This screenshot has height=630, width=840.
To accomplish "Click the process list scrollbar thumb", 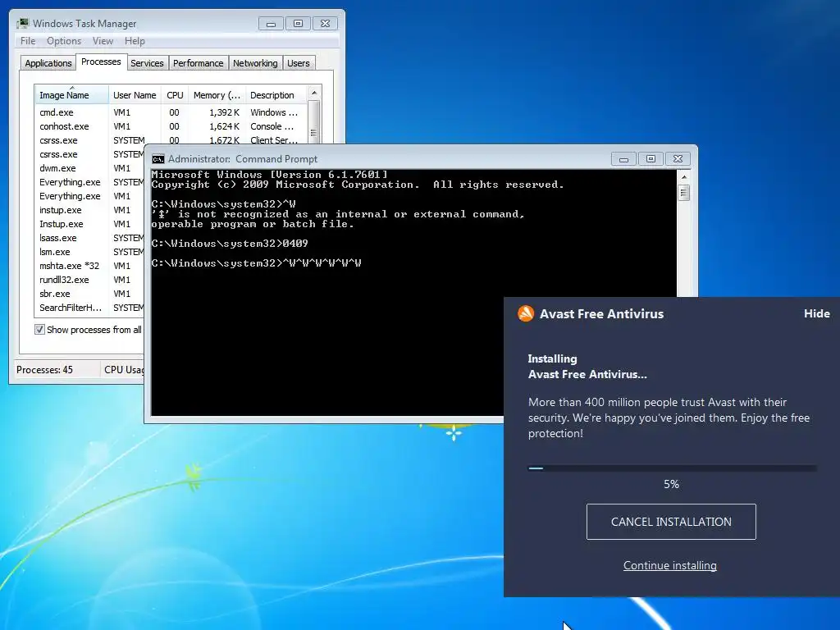I will [x=314, y=123].
